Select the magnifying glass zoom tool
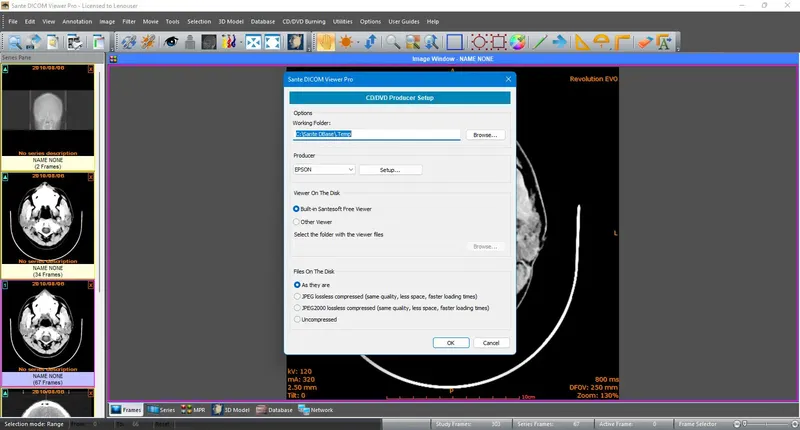Screen dimensions: 800x430 click(393, 42)
